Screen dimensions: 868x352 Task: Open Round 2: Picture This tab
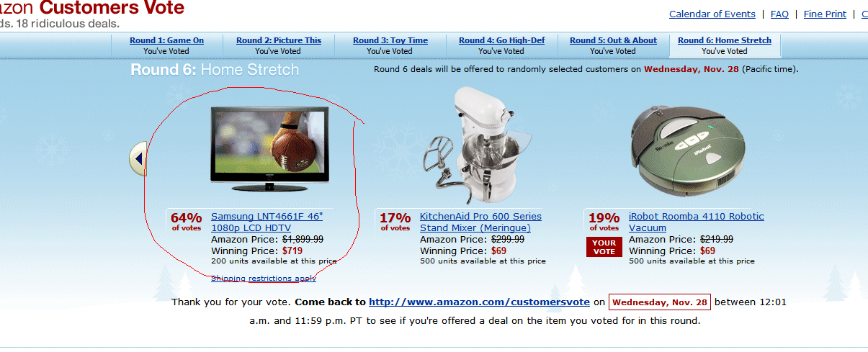[x=279, y=40]
